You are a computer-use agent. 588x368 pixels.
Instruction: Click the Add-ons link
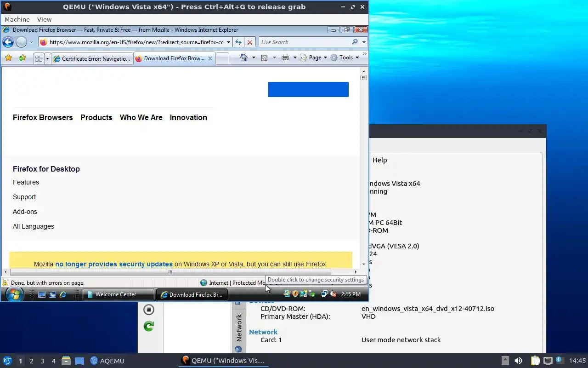pyautogui.click(x=25, y=212)
